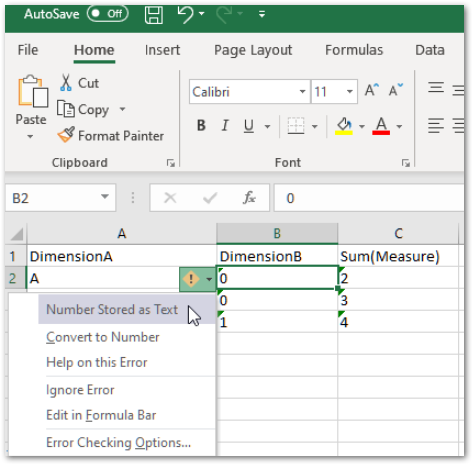Open Error Checking Options
473x465 pixels.
point(118,443)
